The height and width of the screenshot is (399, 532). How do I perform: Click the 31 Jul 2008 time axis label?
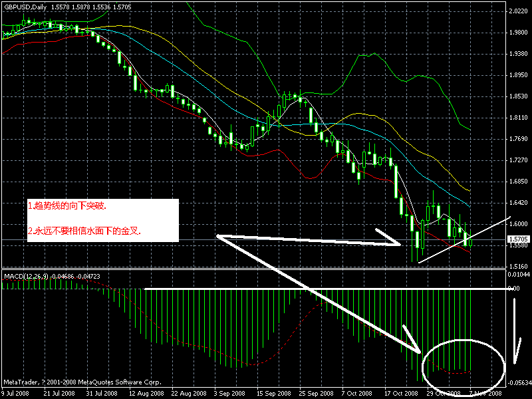coord(102,394)
